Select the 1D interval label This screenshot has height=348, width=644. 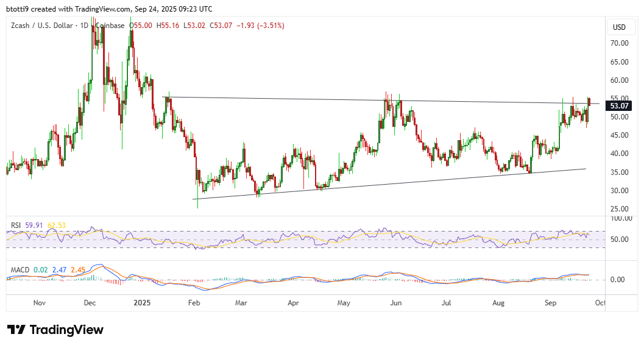point(84,26)
